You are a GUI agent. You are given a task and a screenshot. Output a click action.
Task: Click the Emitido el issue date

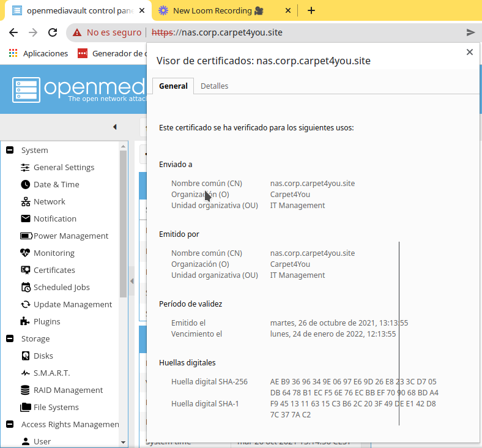(x=339, y=323)
